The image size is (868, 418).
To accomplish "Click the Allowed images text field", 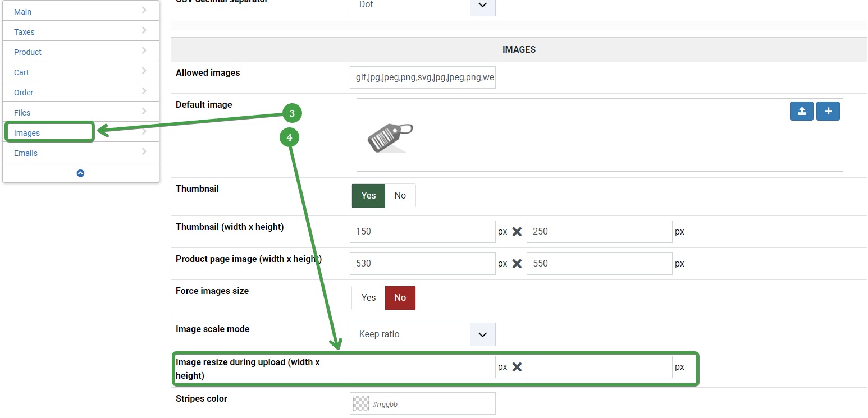I will pyautogui.click(x=422, y=77).
